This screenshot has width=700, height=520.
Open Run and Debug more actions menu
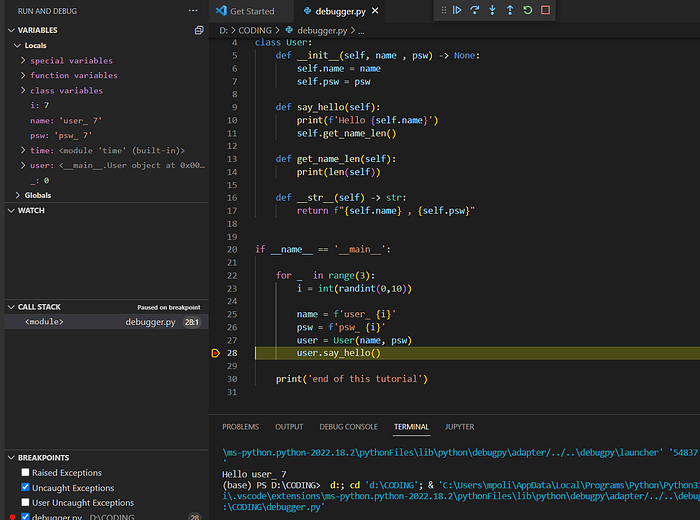click(x=193, y=11)
